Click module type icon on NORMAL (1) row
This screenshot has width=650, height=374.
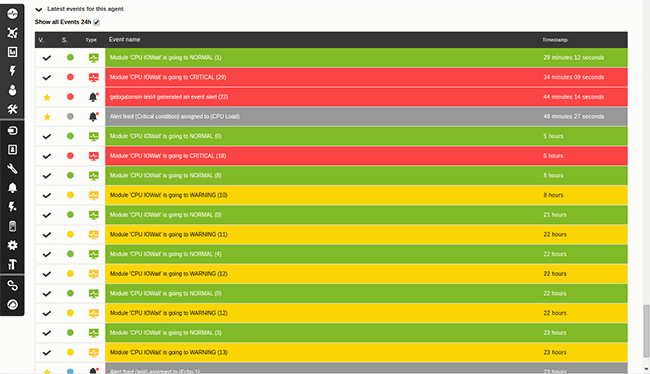point(94,58)
